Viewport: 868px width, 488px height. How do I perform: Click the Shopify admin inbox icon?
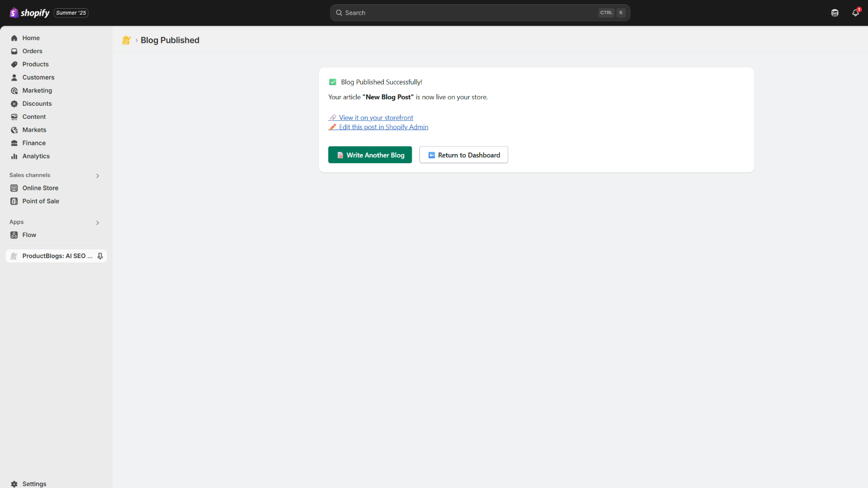pyautogui.click(x=834, y=12)
